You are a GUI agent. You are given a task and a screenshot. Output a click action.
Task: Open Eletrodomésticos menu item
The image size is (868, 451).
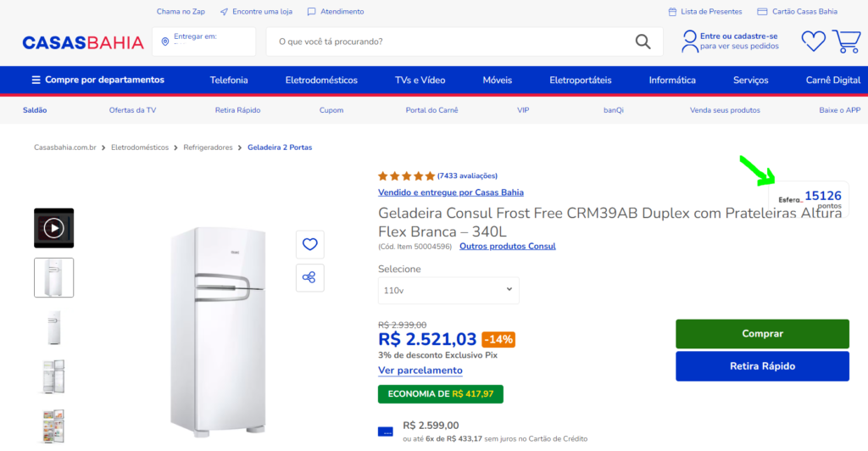[321, 80]
